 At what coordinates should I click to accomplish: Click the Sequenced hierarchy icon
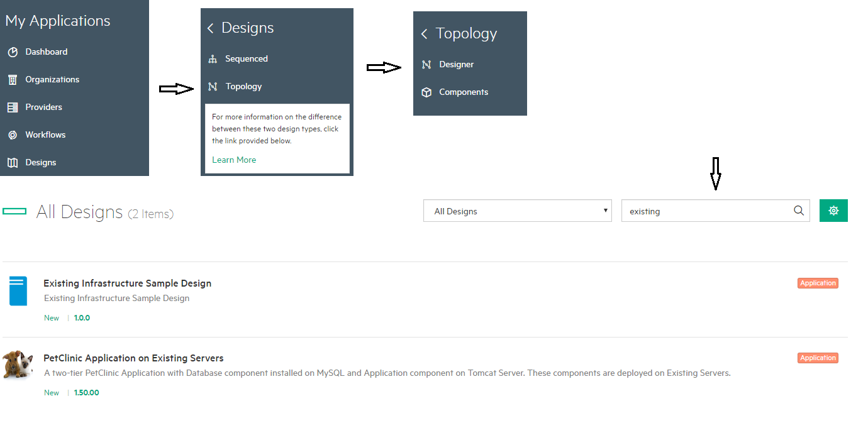click(213, 59)
